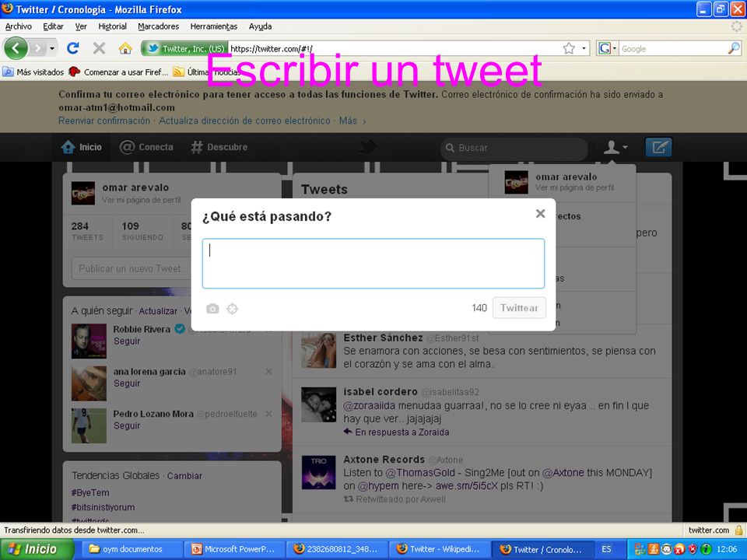Click the Reenviar confirmación link

point(104,121)
